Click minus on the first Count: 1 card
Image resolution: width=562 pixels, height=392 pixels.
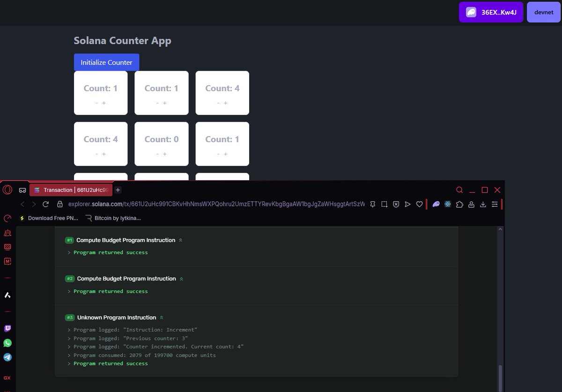point(96,103)
